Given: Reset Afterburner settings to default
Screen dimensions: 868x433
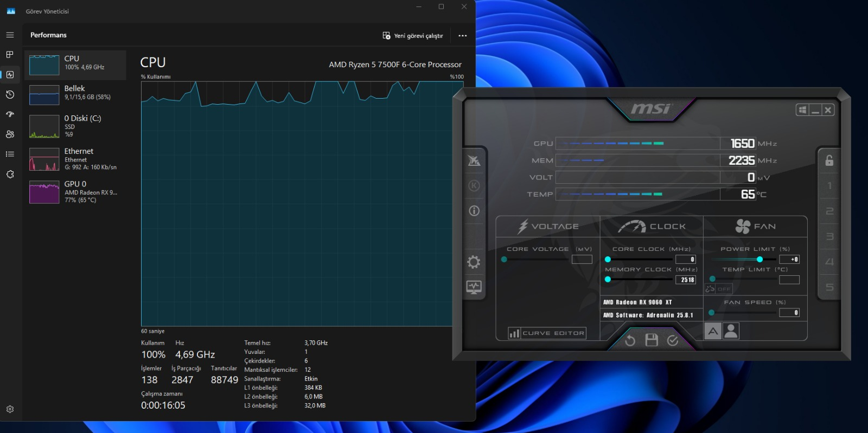Looking at the screenshot, I should [x=630, y=340].
